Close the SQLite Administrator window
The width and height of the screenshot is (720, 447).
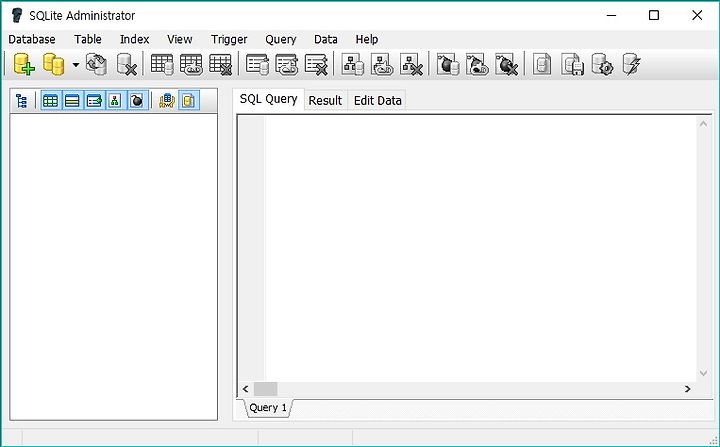(x=697, y=15)
